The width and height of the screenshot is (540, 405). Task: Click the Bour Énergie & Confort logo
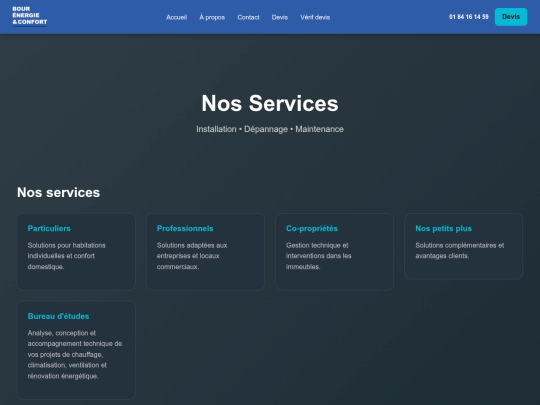pos(30,16)
